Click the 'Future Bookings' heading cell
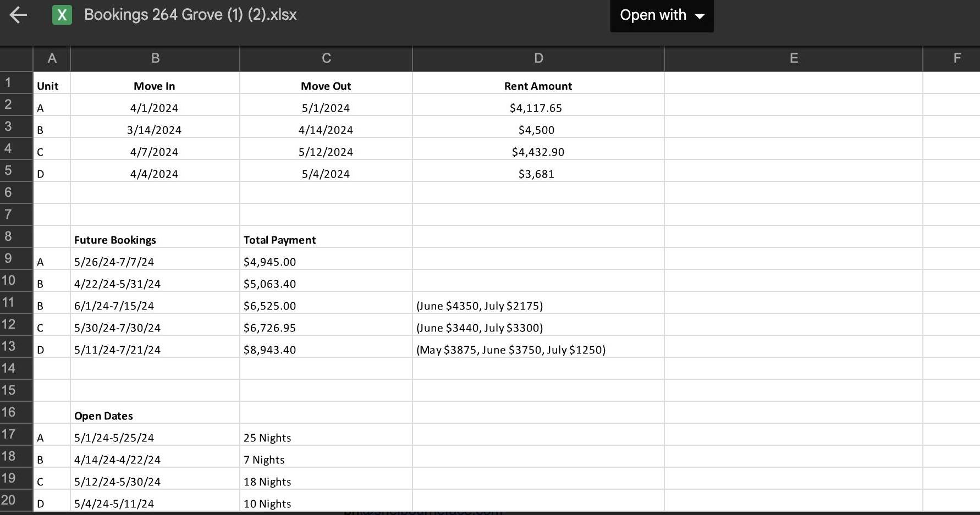This screenshot has width=980, height=515. [155, 237]
